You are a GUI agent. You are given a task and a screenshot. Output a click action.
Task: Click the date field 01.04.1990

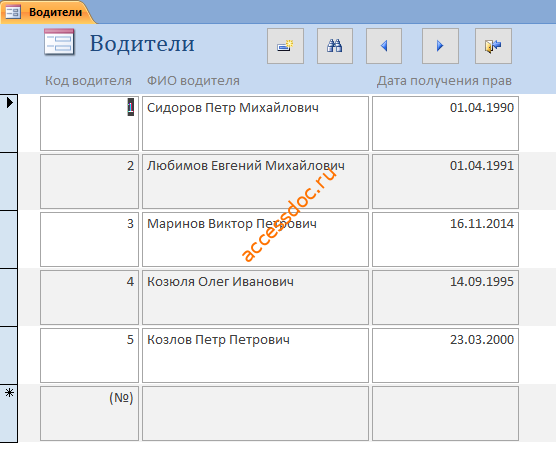[x=445, y=123]
